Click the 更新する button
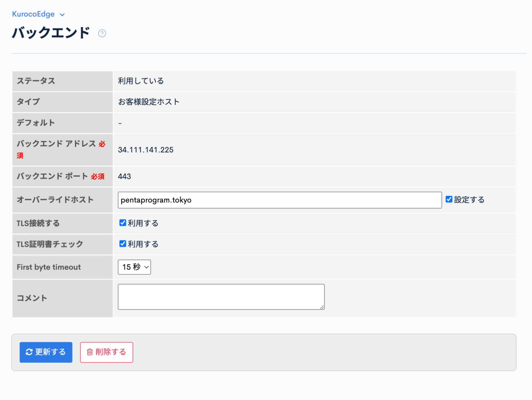The image size is (532, 400). 46,352
